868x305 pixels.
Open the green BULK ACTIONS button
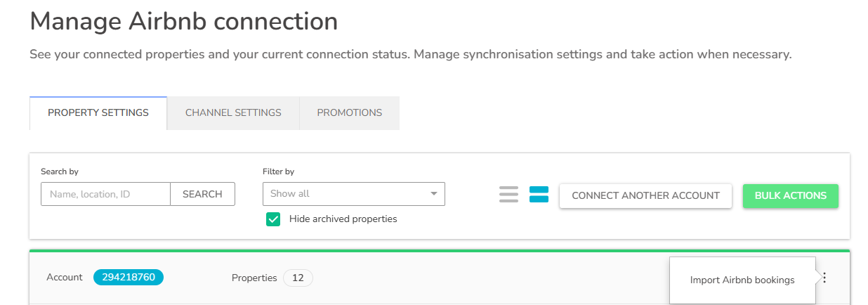(790, 196)
